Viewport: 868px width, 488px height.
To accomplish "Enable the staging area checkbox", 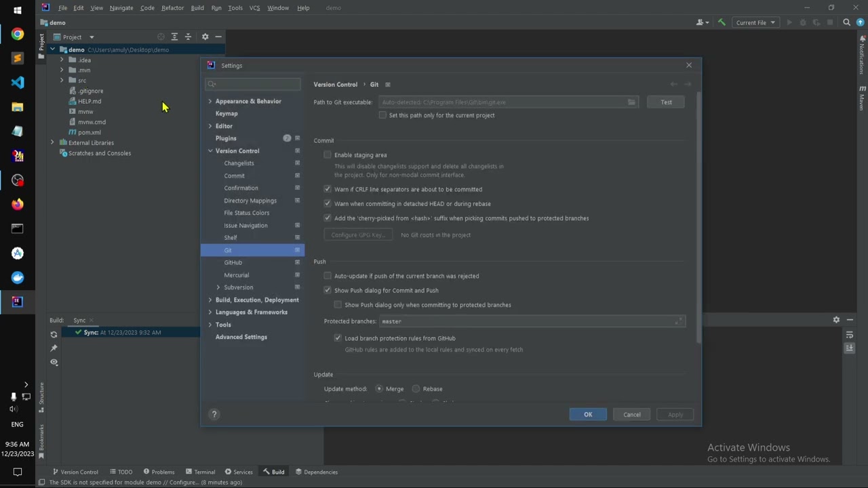I will [x=328, y=155].
